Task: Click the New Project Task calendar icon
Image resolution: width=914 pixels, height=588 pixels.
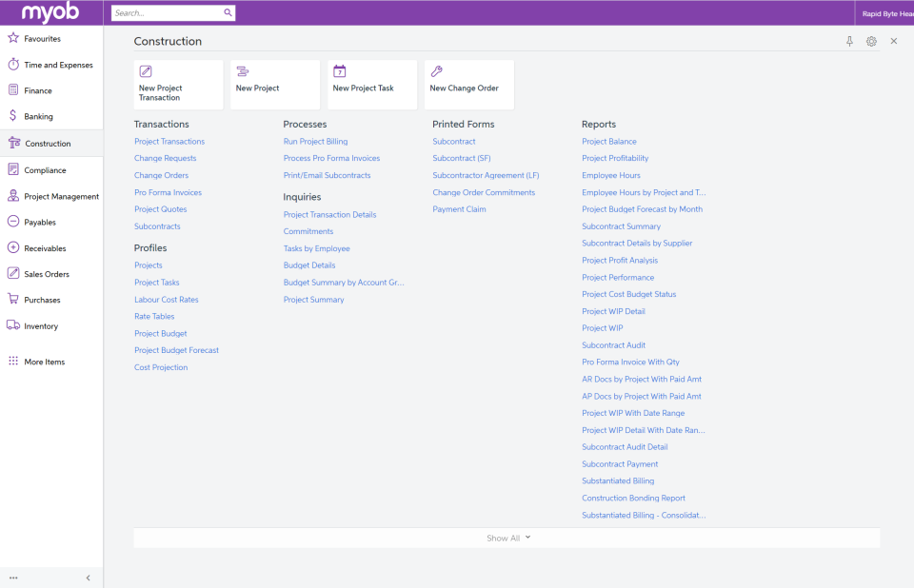Action: click(x=339, y=71)
